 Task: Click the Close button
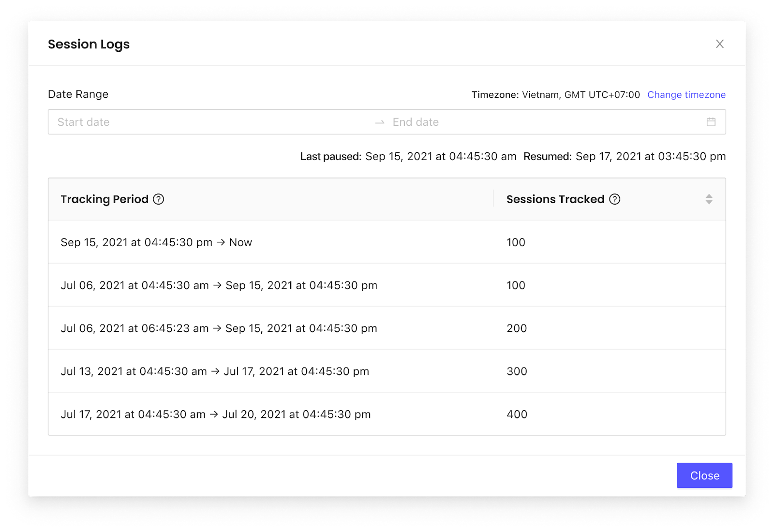[x=704, y=475]
